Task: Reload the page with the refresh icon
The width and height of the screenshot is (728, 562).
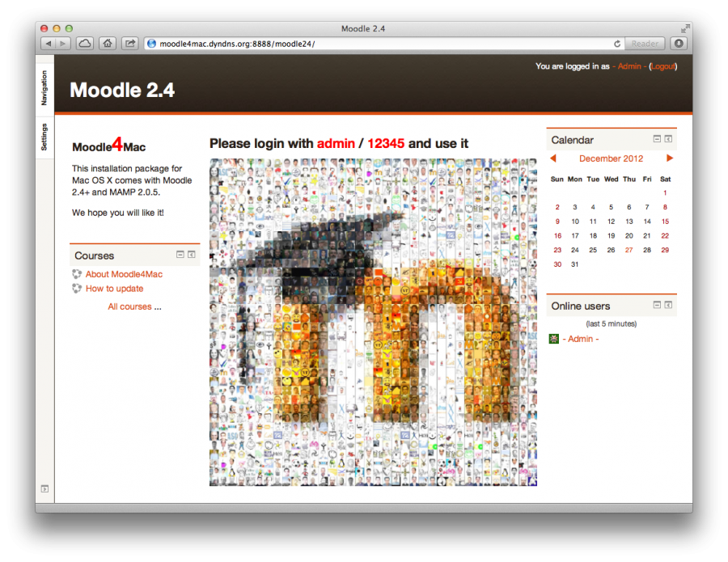Action: pos(617,44)
